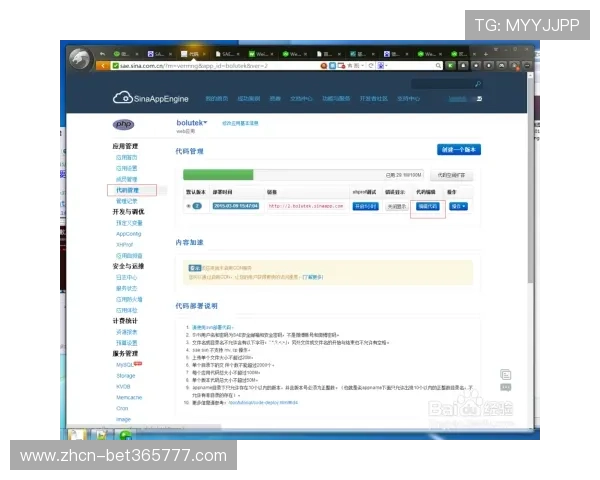The height and width of the screenshot is (480, 600).
Task: Open the http://2.bolutek.sinaapp.com link
Action: (306, 206)
